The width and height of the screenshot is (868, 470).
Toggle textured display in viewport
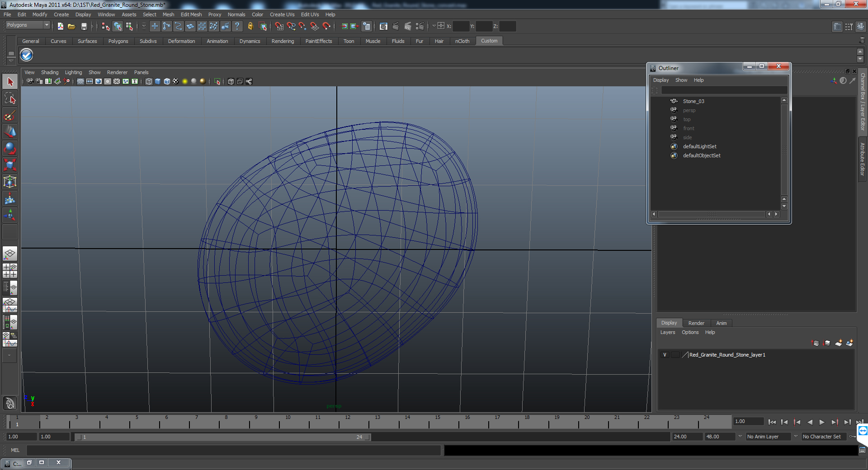pyautogui.click(x=176, y=81)
